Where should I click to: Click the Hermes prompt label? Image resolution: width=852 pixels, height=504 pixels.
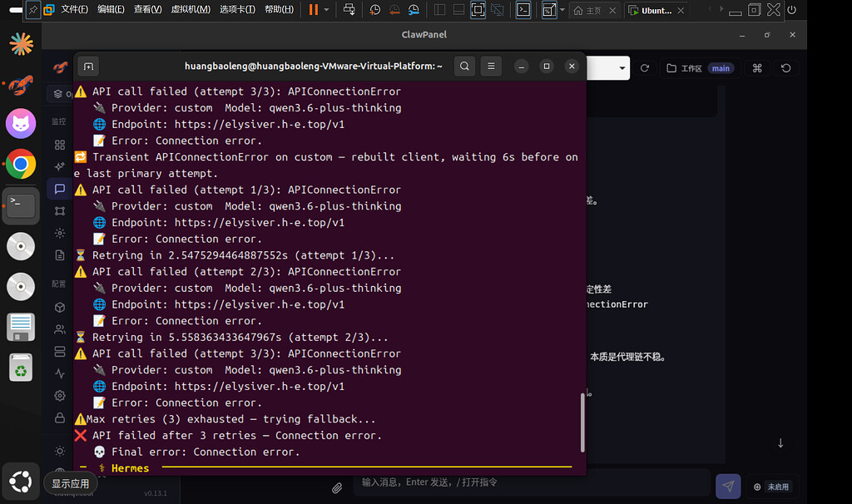(x=130, y=468)
